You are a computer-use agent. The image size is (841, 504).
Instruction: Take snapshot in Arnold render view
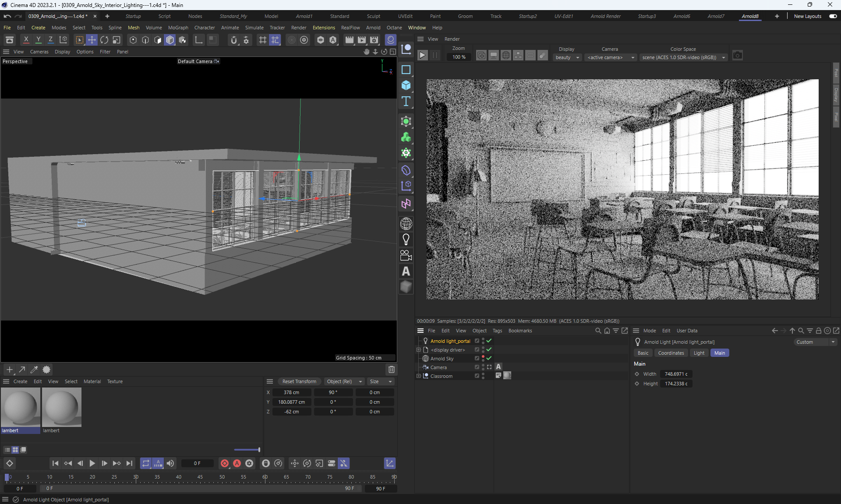coord(738,56)
